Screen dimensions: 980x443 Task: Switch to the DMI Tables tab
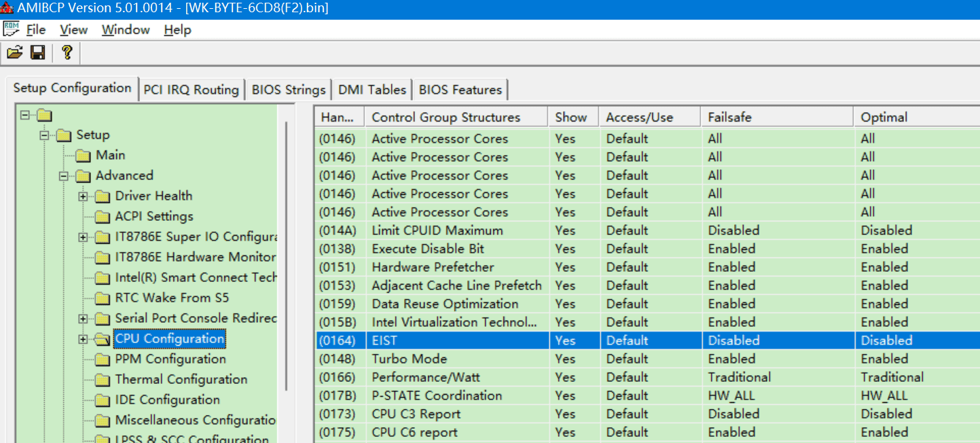tap(372, 90)
